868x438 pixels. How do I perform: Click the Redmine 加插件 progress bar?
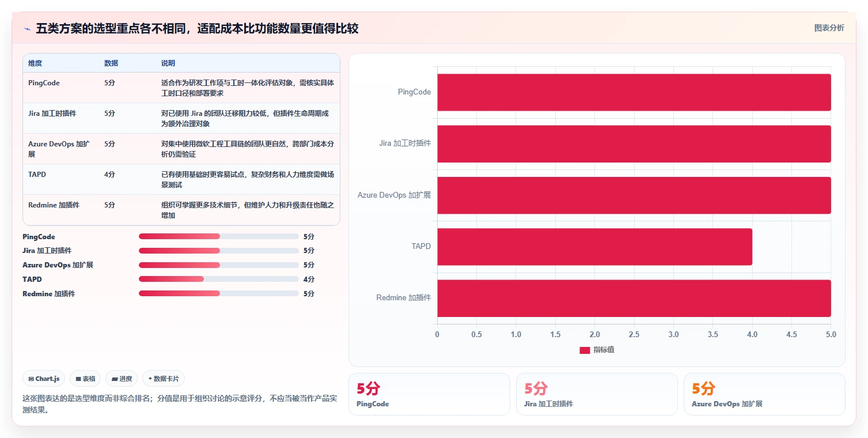click(x=219, y=293)
